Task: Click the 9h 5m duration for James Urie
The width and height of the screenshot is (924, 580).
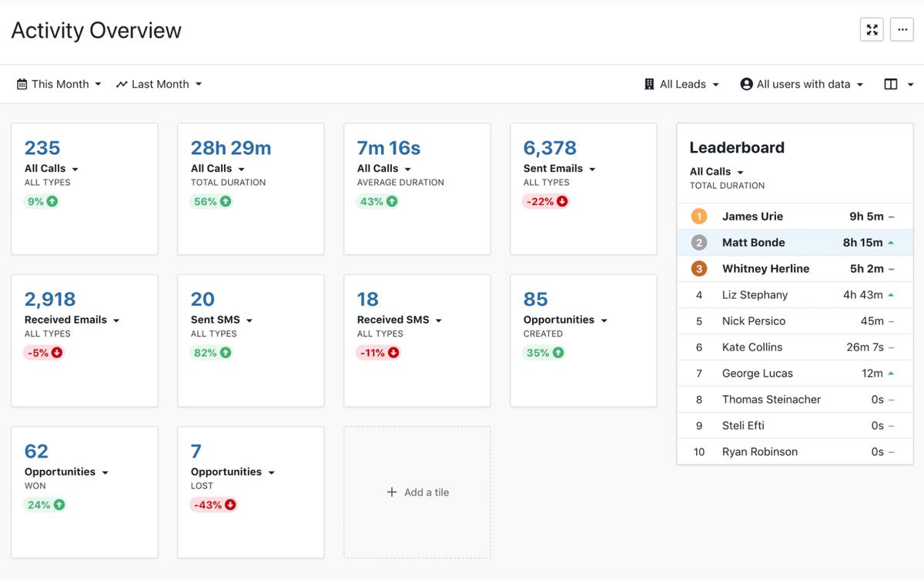Action: coord(866,216)
